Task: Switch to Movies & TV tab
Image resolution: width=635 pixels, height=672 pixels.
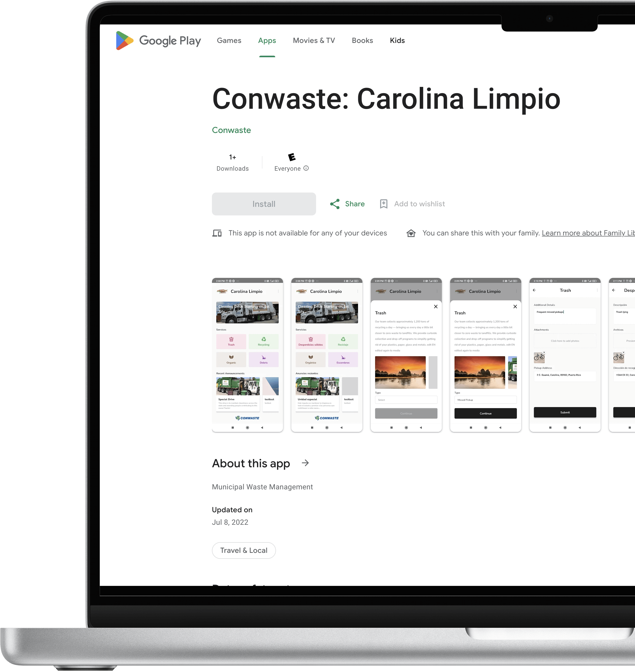Action: [x=314, y=41]
